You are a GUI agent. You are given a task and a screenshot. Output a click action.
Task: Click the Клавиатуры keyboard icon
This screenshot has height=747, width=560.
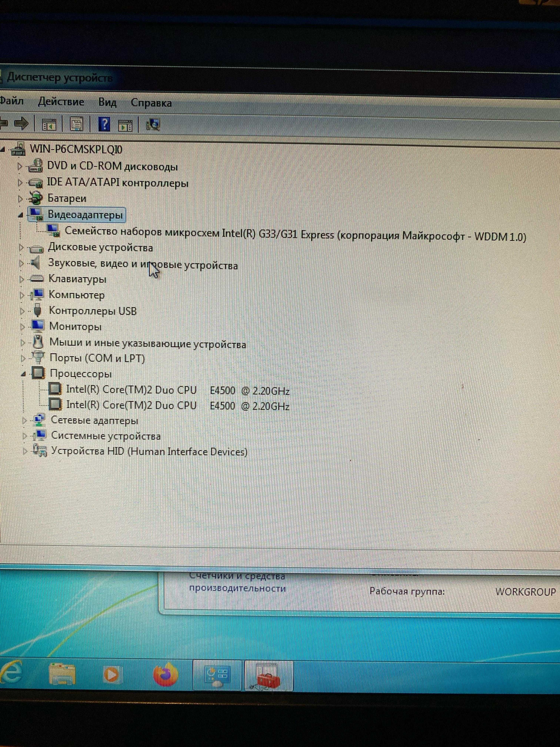click(x=37, y=279)
